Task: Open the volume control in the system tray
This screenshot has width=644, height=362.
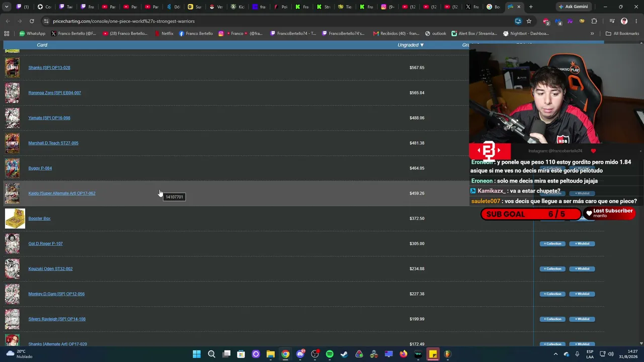Action: click(611, 354)
